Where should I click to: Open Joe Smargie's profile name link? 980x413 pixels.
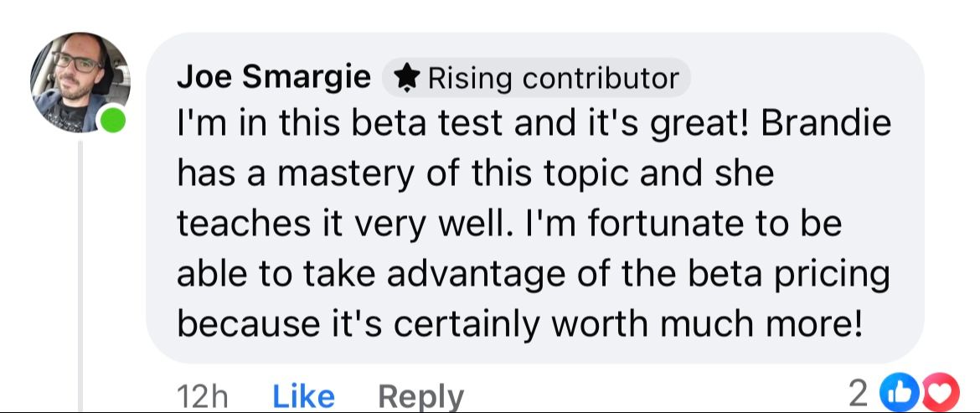274,77
